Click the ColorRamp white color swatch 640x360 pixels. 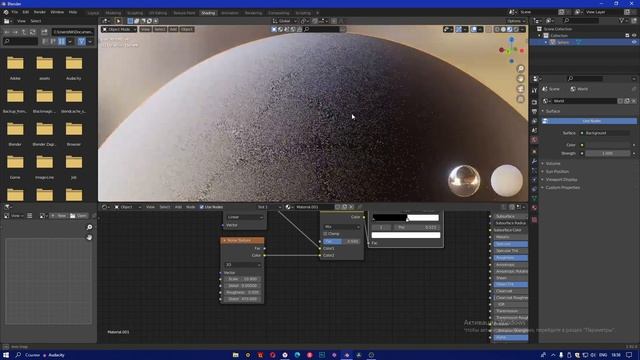click(406, 235)
